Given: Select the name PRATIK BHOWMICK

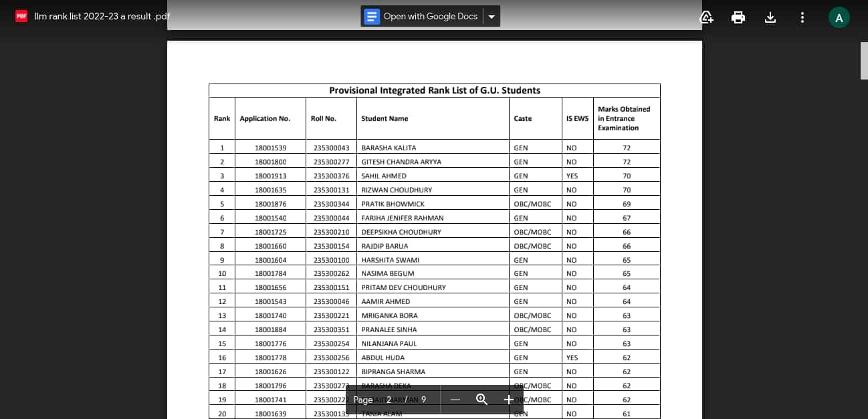Looking at the screenshot, I should pyautogui.click(x=393, y=204).
